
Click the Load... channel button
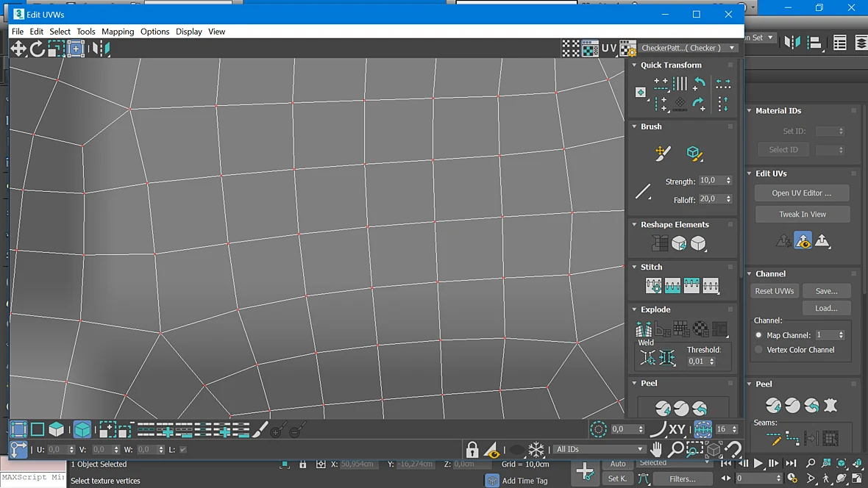point(826,308)
